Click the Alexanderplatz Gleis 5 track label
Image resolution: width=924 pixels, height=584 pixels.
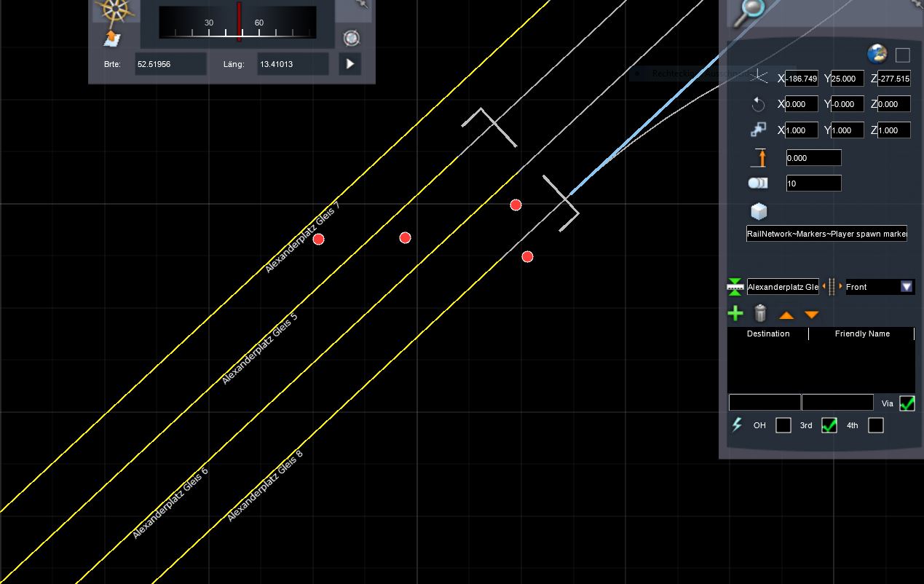(x=259, y=349)
